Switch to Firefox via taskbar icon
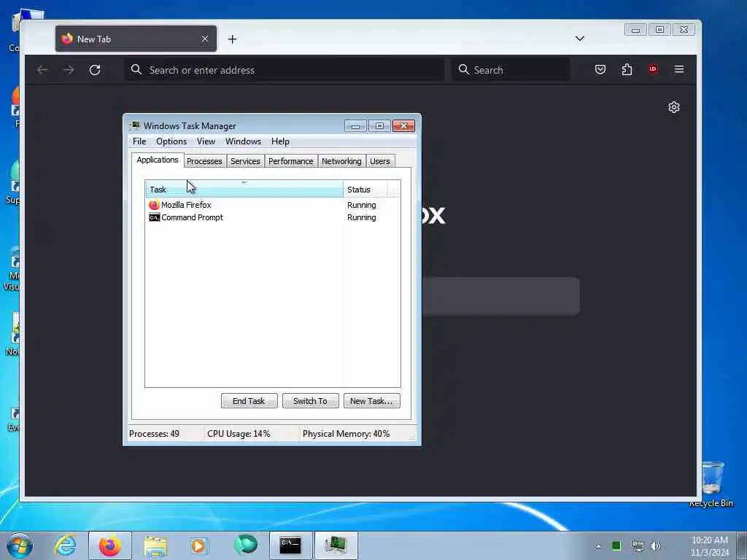 pos(110,545)
